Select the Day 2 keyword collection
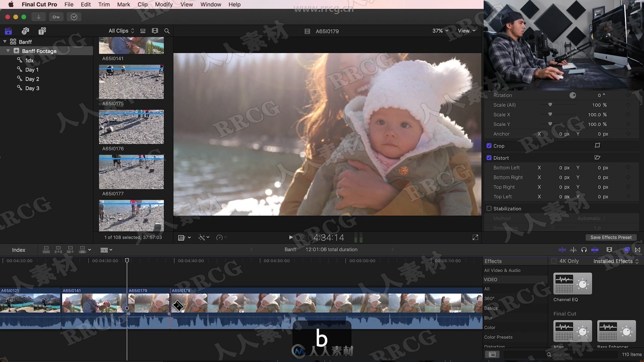The image size is (644, 362). (x=32, y=79)
